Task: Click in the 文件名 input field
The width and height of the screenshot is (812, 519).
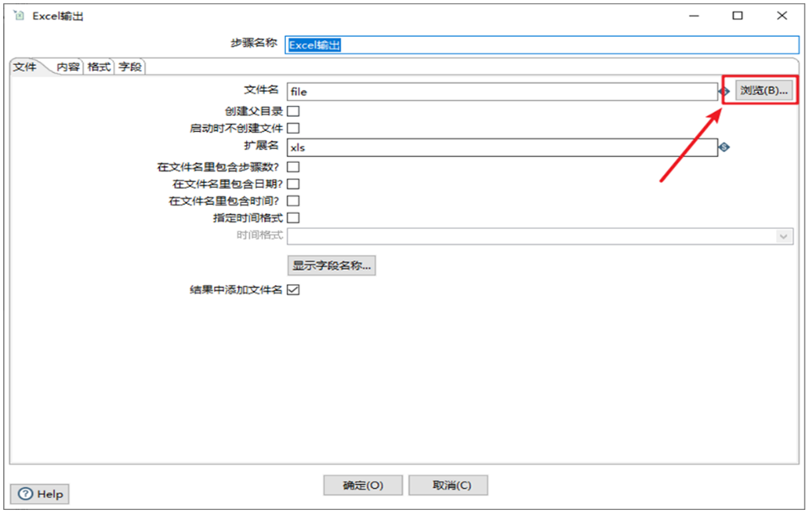Action: click(503, 92)
